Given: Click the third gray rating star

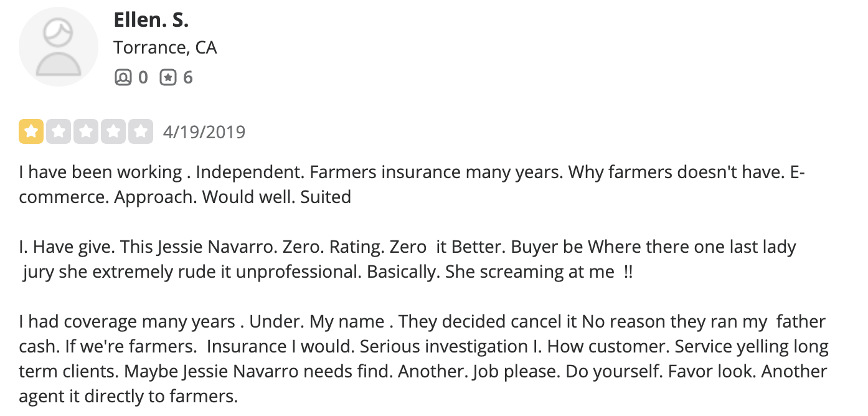Looking at the screenshot, I should point(85,131).
